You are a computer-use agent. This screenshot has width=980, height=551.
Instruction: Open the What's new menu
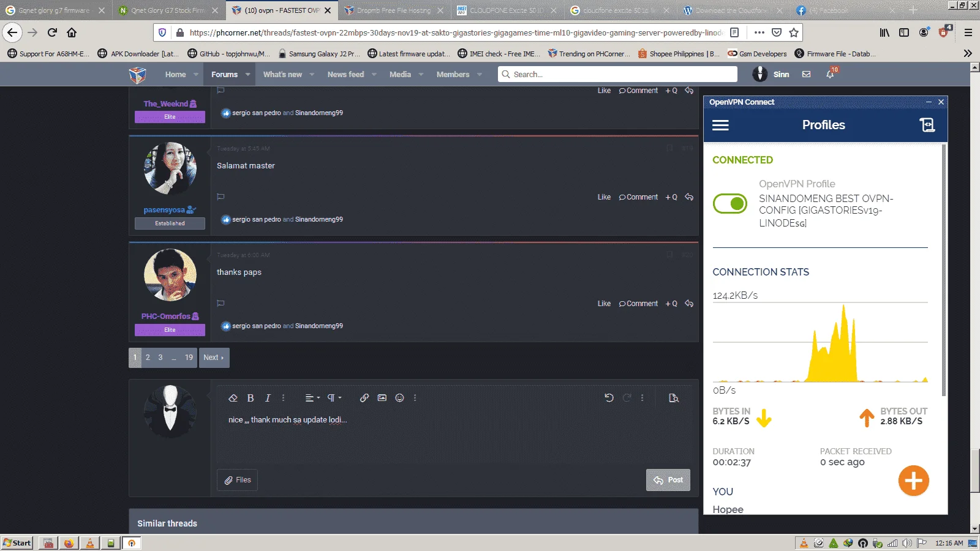pos(282,75)
